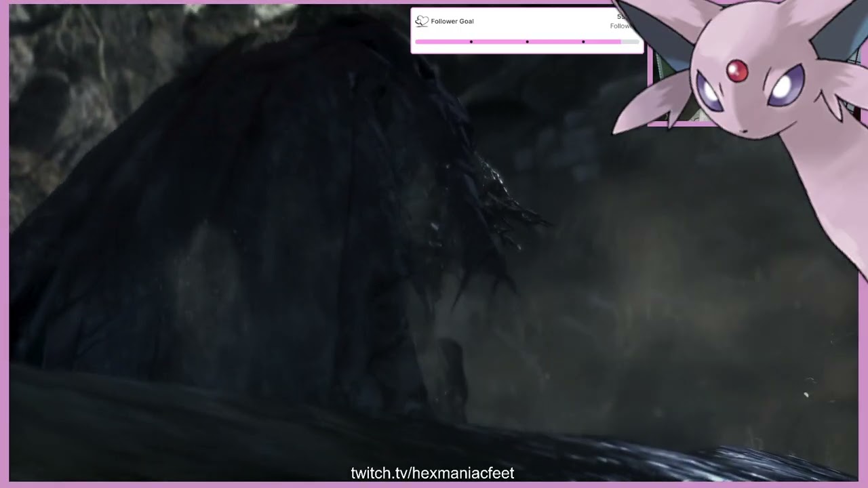Click the twitch.tv/hexmaniacfeet text

tap(433, 473)
